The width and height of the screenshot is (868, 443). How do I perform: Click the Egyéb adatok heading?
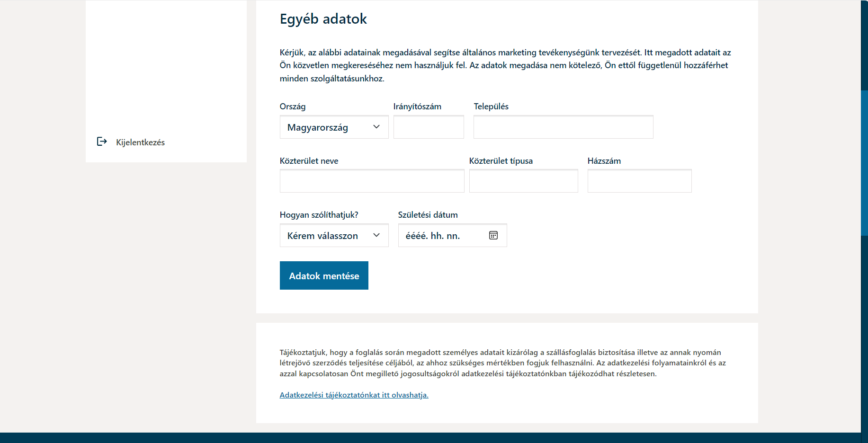(323, 19)
